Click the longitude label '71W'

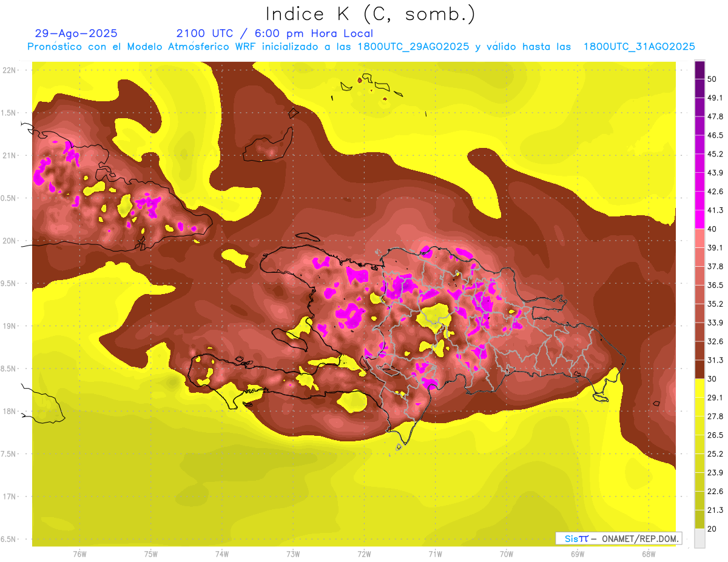(x=435, y=554)
